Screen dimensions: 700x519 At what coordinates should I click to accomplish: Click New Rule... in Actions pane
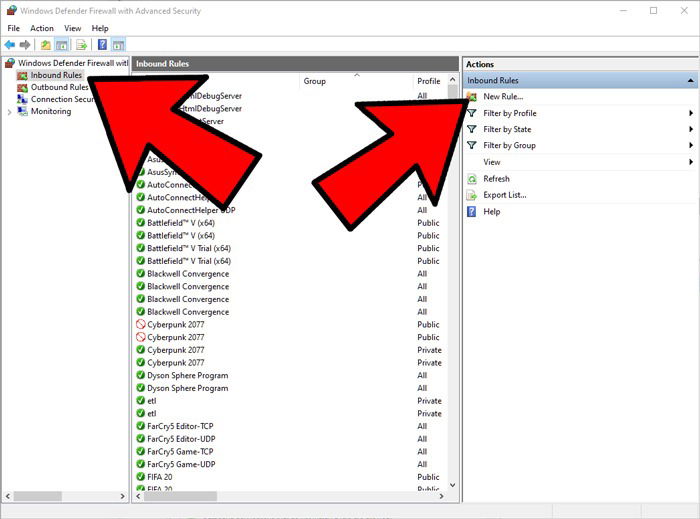pyautogui.click(x=503, y=96)
